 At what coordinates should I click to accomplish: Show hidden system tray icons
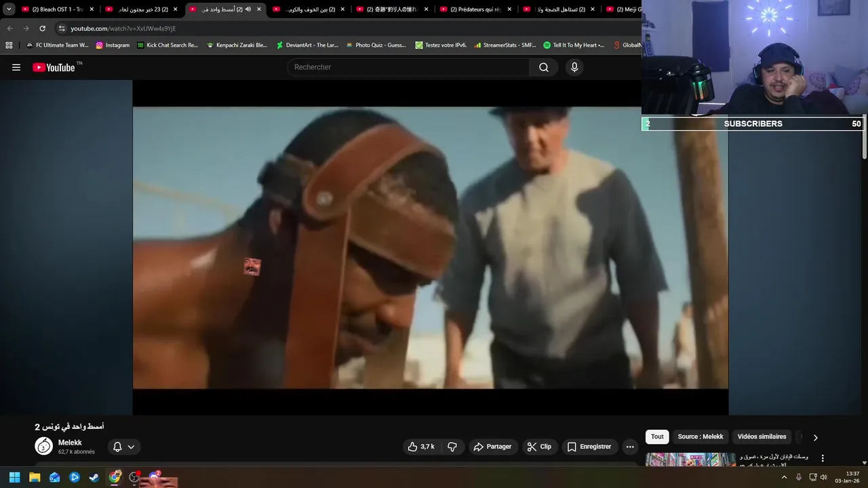coord(785,477)
